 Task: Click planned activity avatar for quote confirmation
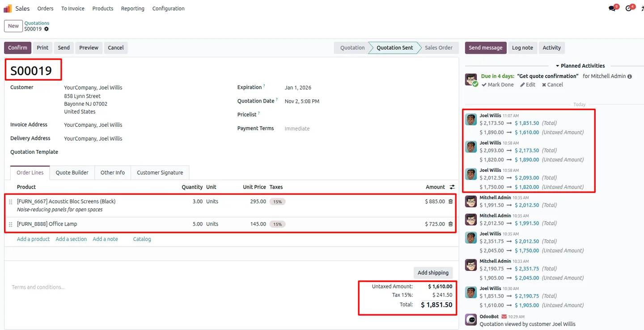tap(471, 80)
